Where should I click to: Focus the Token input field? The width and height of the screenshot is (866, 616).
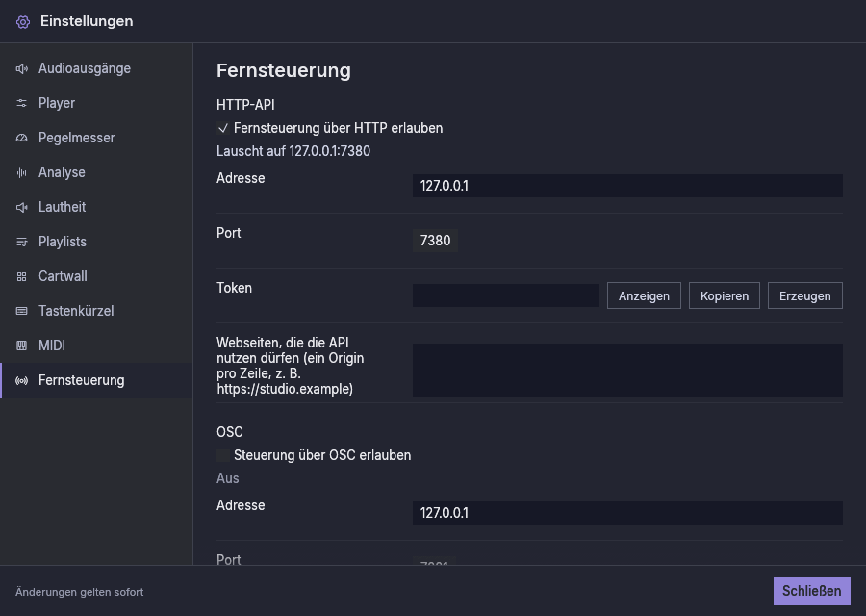[506, 295]
